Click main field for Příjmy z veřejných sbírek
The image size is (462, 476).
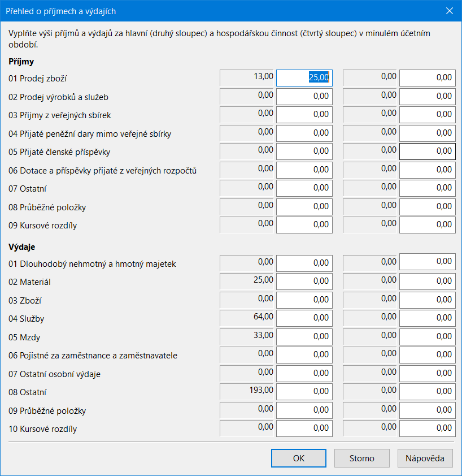[304, 115]
